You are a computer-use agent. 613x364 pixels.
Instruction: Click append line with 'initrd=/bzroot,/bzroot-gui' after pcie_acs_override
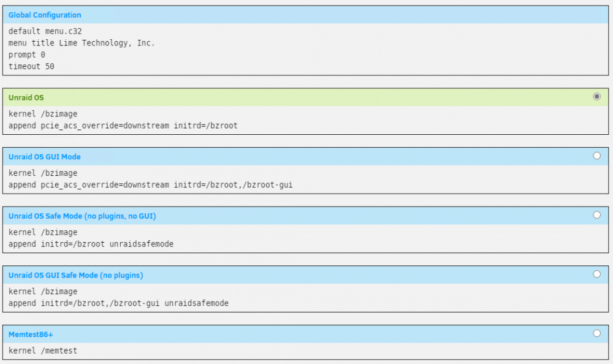[x=151, y=184]
